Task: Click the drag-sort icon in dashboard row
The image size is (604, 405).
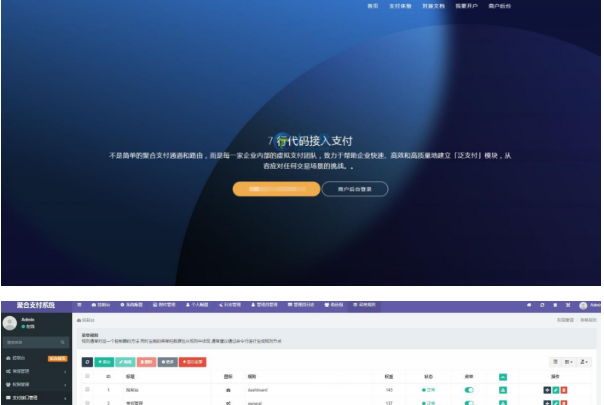Action: 547,390
